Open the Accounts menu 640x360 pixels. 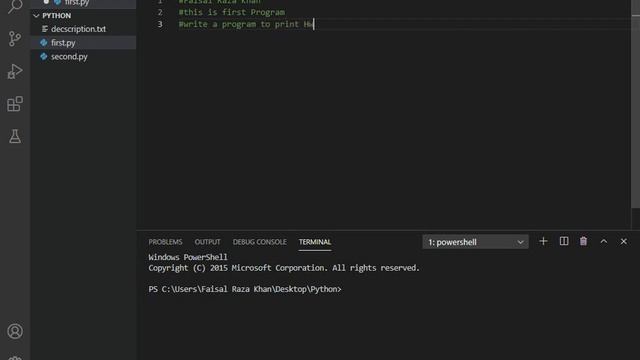click(x=15, y=331)
